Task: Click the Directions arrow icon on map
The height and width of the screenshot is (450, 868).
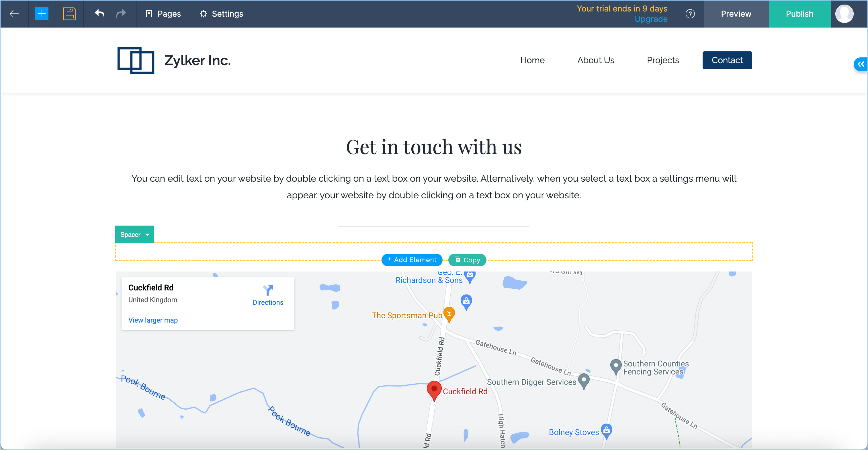Action: pyautogui.click(x=268, y=290)
